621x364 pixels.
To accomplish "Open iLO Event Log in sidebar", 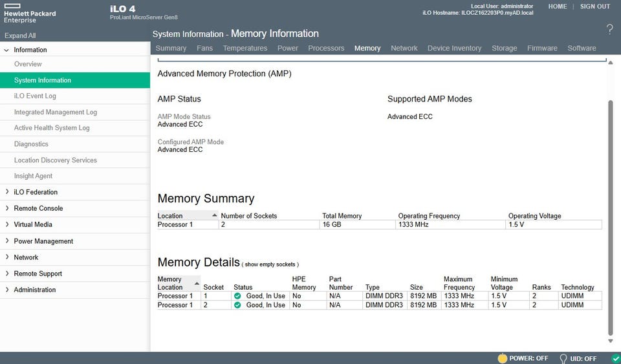I will 35,96.
